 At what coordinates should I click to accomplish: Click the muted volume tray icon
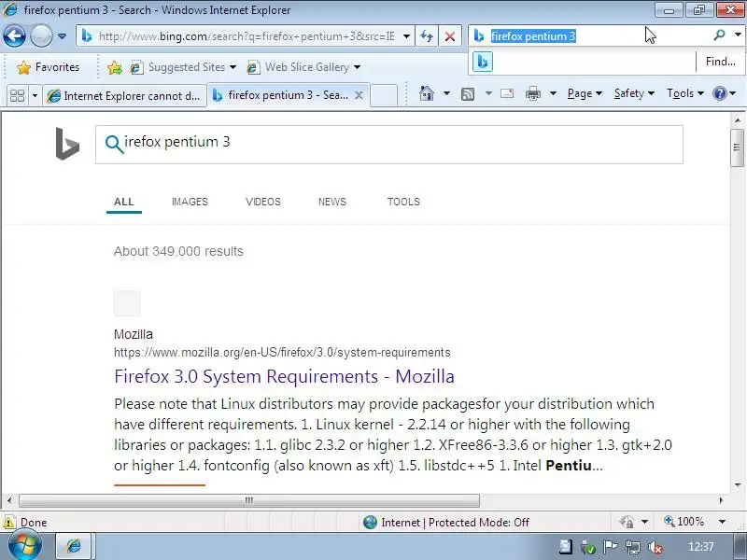tap(655, 548)
